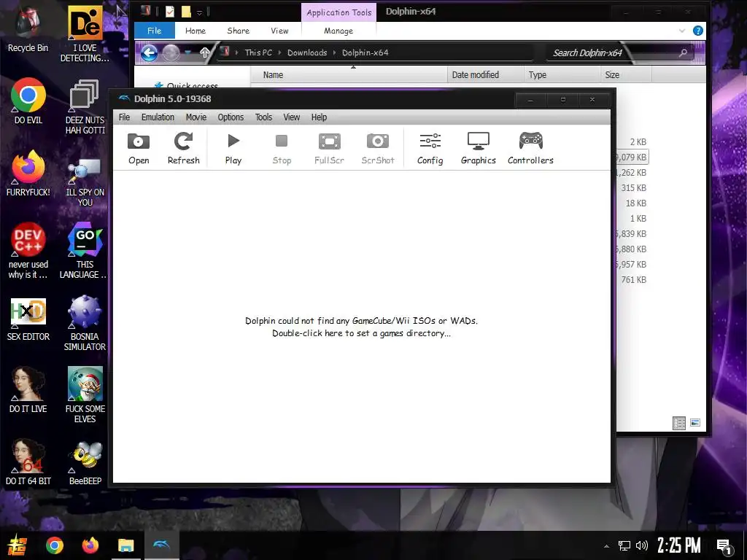
Task: Click the Open toolbar button in Dolphin
Action: [139, 149]
